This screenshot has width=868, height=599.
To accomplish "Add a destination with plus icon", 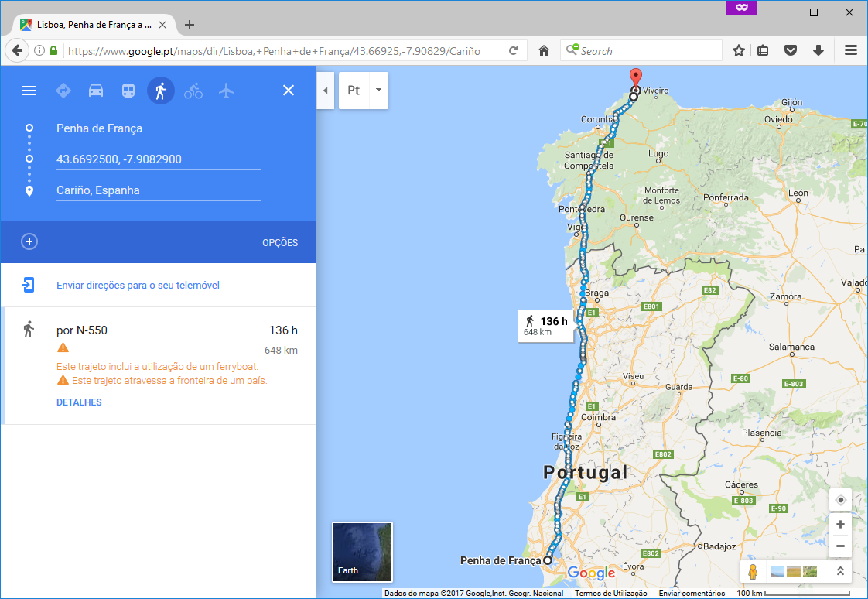I will tap(29, 241).
